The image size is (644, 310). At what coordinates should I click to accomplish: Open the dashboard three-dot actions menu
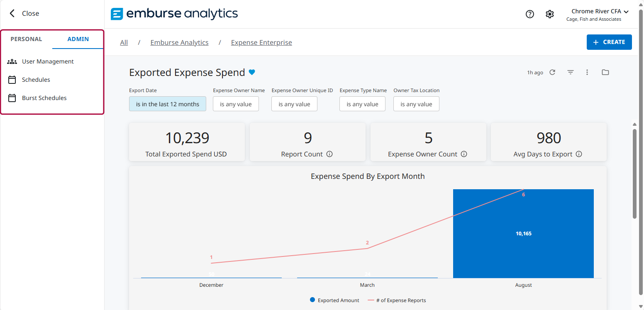pyautogui.click(x=587, y=72)
